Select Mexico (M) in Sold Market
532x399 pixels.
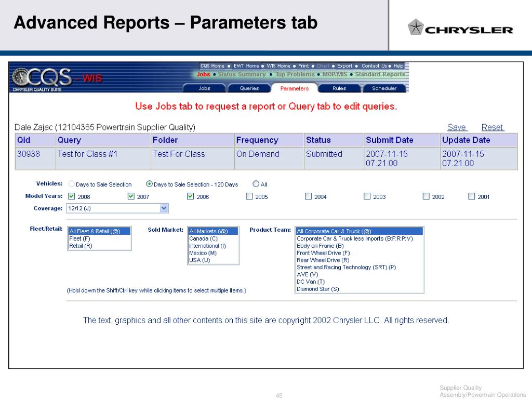coord(213,253)
